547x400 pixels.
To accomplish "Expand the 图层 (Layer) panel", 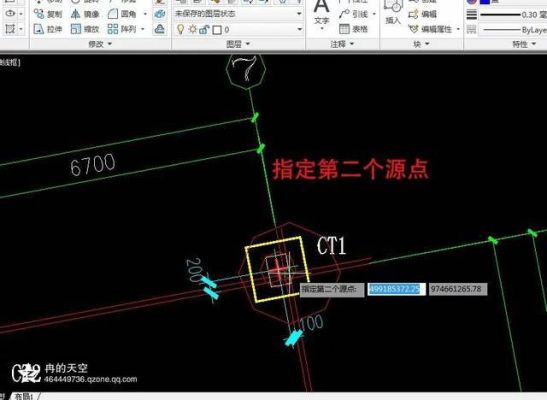I will coord(238,44).
